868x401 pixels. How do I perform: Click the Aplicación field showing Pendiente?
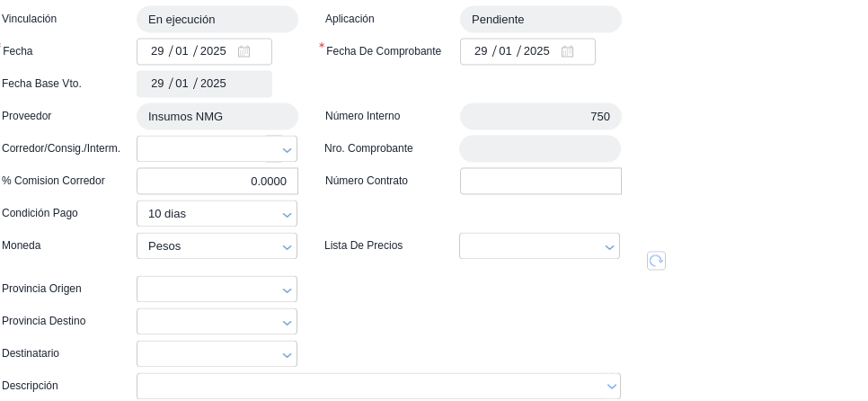(540, 20)
